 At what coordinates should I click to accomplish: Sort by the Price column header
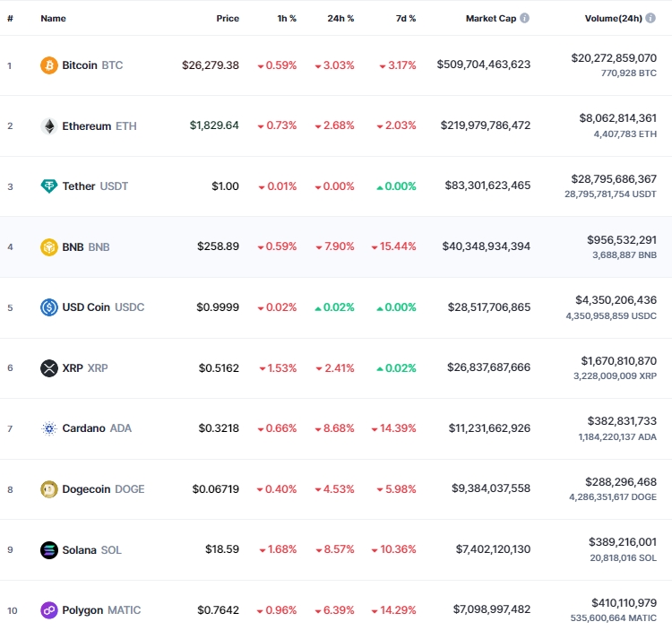tap(228, 19)
